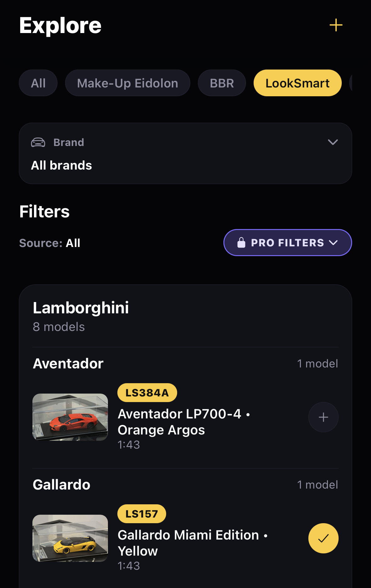
Task: Uncheck the Gallardo Miami Edition checkmark
Action: [x=323, y=538]
